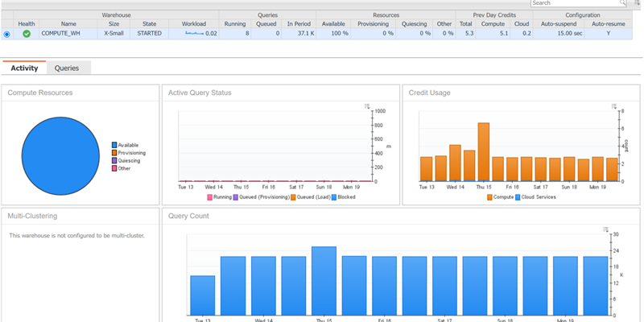The image size is (644, 322).
Task: Click the COMPUTE_WH warehouse name
Action: point(61,33)
